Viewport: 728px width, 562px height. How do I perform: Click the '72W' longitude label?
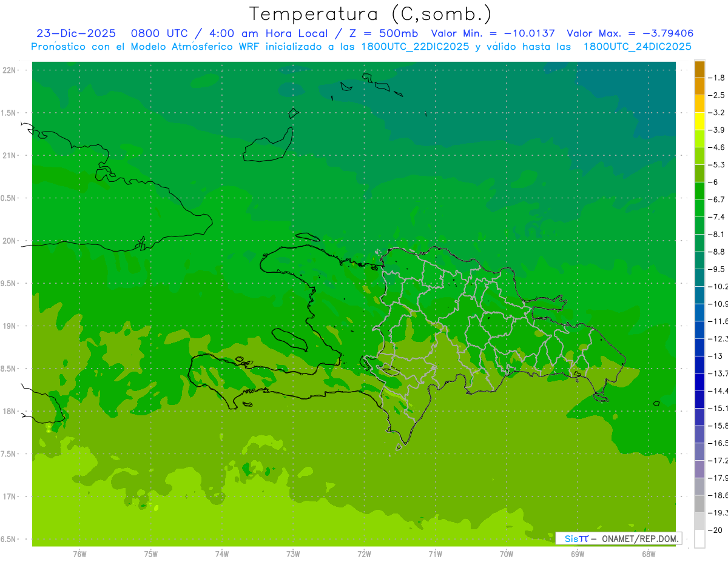[364, 554]
